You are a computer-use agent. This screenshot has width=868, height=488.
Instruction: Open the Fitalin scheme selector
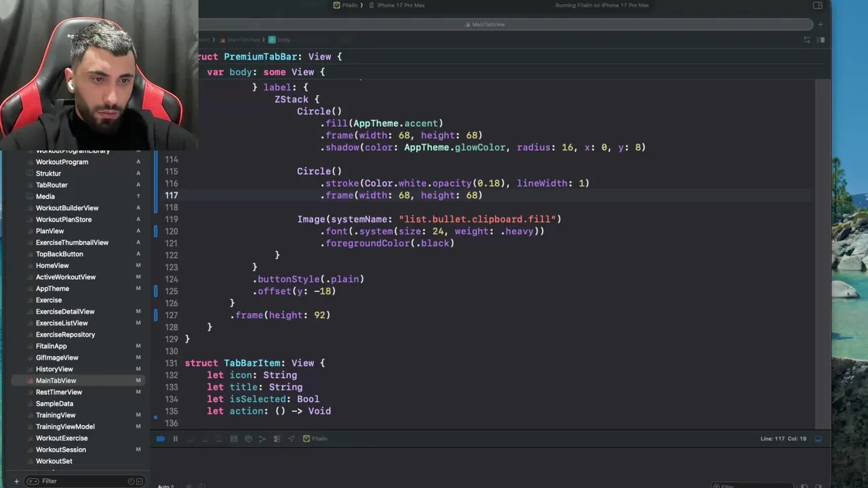click(346, 5)
